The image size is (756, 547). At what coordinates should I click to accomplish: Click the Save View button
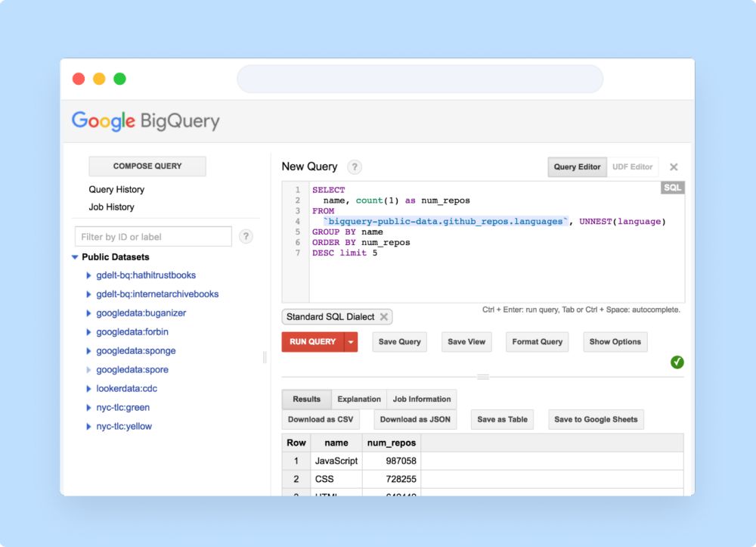click(x=466, y=342)
